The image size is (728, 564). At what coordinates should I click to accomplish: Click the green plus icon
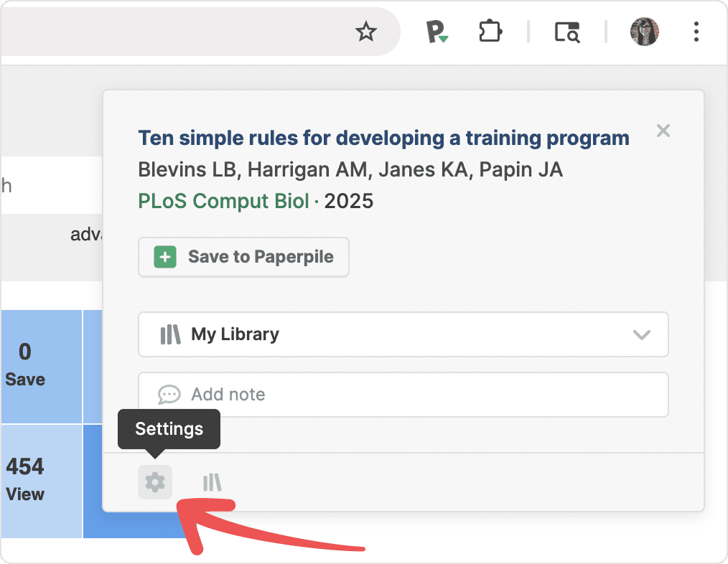165,257
